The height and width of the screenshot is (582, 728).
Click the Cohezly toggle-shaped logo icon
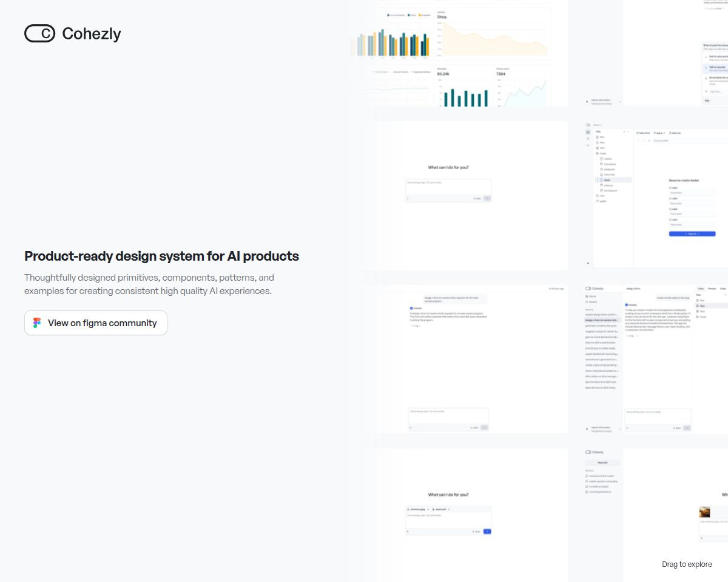click(39, 33)
